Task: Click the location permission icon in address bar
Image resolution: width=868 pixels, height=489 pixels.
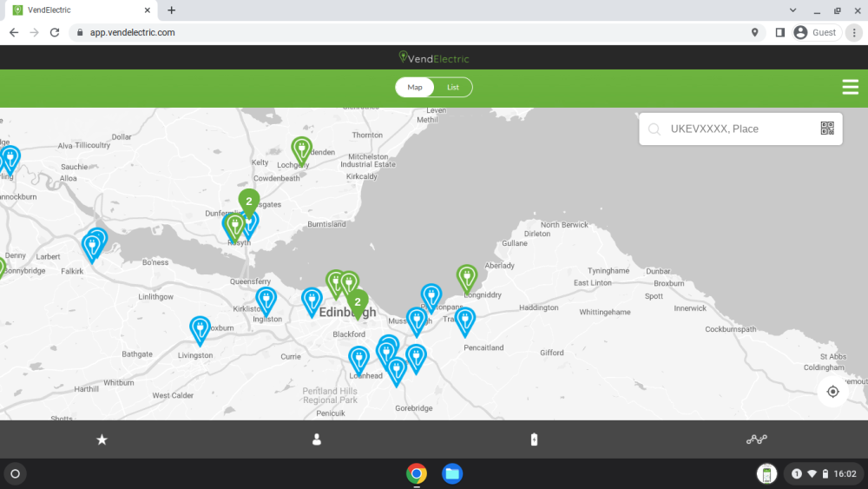Action: [754, 33]
